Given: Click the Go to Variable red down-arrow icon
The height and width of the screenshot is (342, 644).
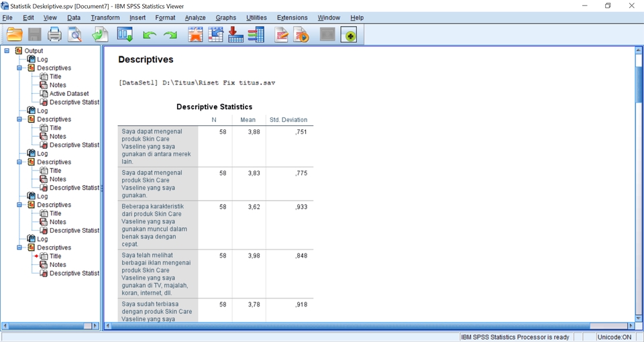Looking at the screenshot, I should tap(235, 34).
